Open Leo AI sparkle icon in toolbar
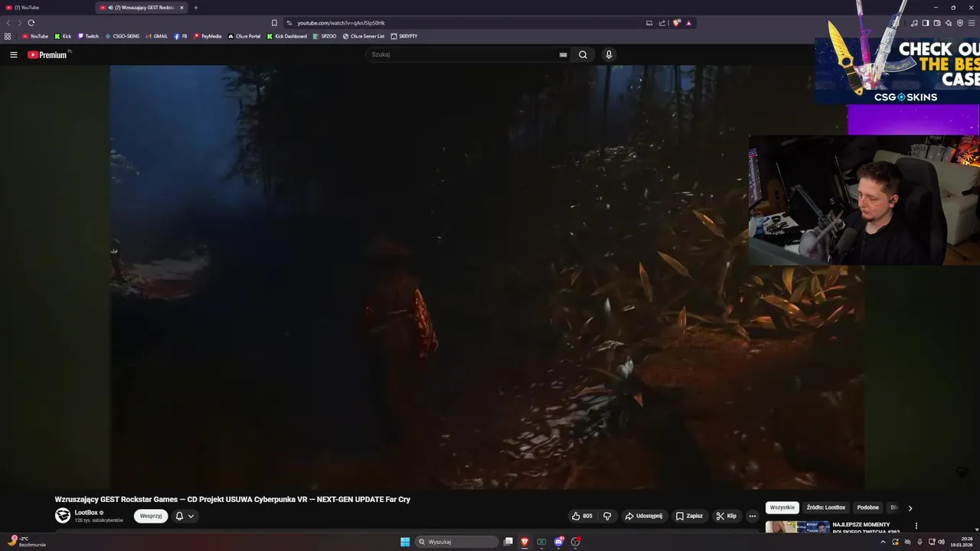 (949, 23)
